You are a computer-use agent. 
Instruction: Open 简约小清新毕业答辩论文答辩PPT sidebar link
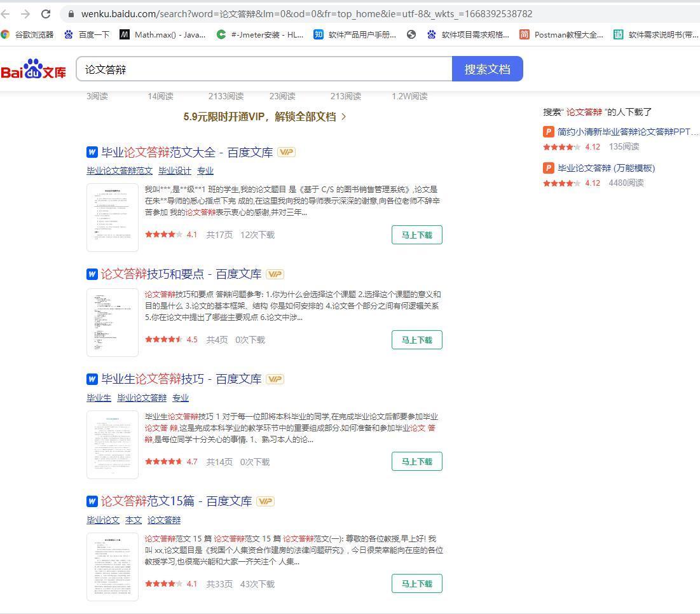pos(627,132)
